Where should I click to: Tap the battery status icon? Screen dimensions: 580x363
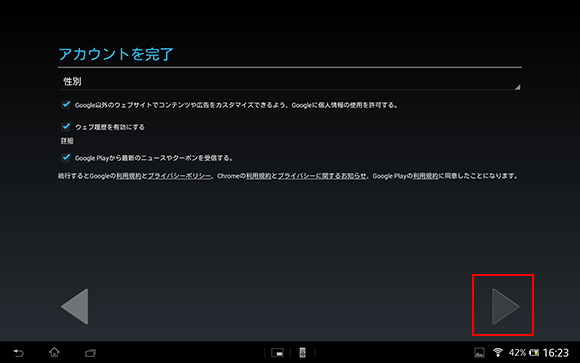tap(534, 353)
